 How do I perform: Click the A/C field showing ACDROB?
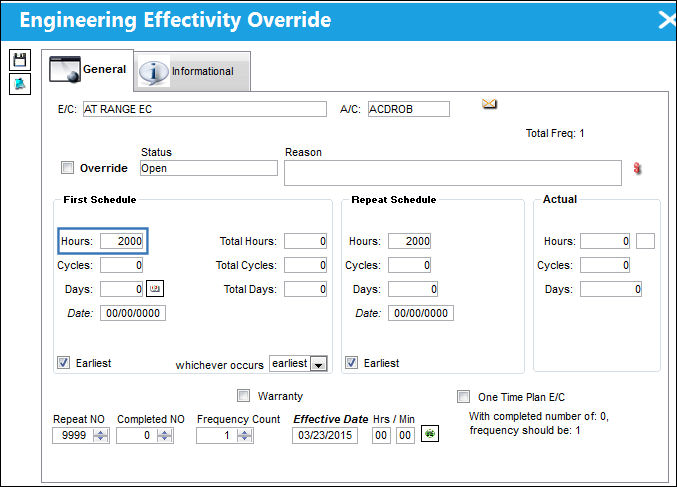coord(408,109)
